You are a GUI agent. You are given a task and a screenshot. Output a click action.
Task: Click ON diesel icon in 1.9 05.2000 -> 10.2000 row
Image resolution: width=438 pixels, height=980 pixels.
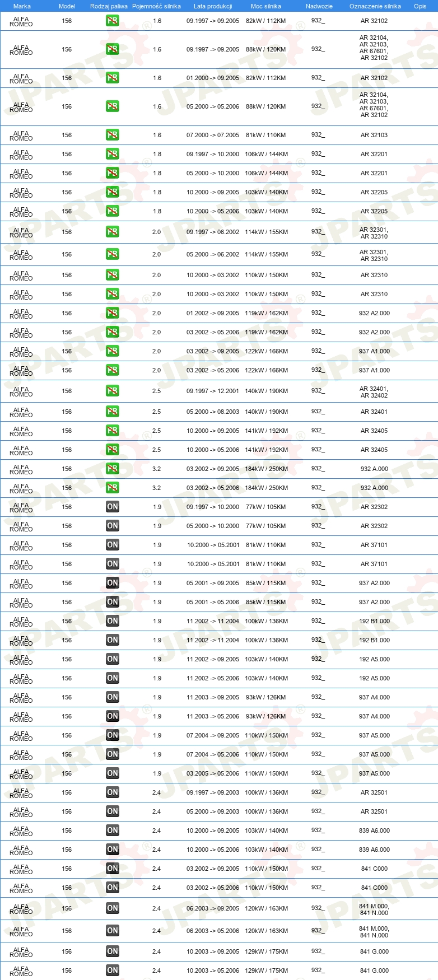(113, 526)
